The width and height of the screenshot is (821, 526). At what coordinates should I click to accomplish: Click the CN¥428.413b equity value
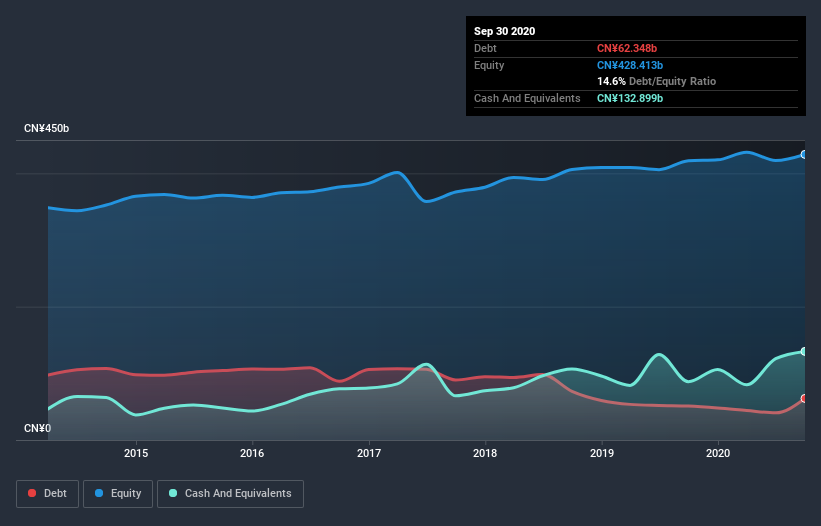coord(630,65)
